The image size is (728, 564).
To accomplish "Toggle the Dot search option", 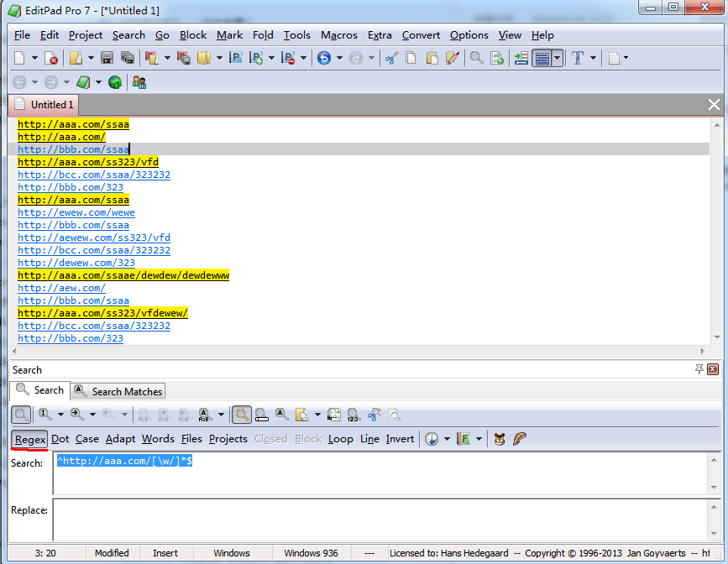I will point(60,439).
